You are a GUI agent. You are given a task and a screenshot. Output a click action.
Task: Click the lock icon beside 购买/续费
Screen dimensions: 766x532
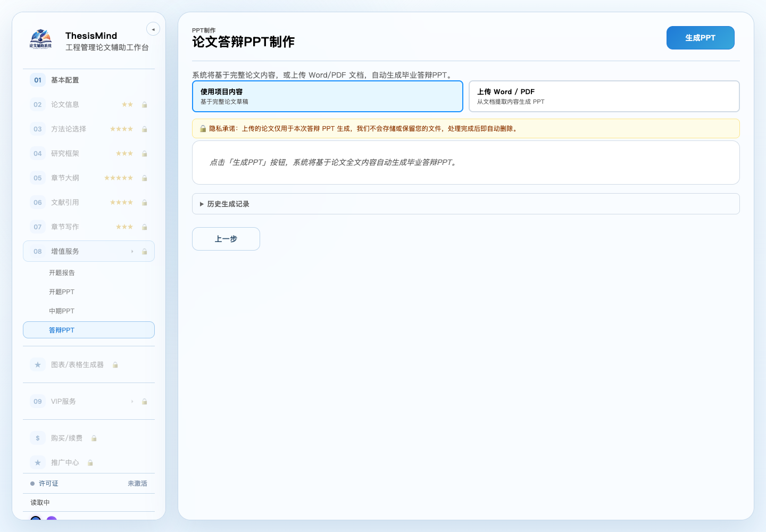tap(94, 438)
